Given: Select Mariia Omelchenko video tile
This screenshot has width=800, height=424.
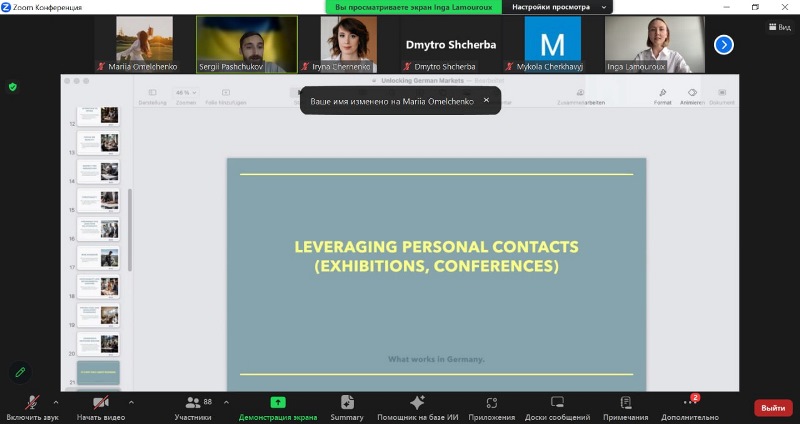Looking at the screenshot, I should coord(144,44).
